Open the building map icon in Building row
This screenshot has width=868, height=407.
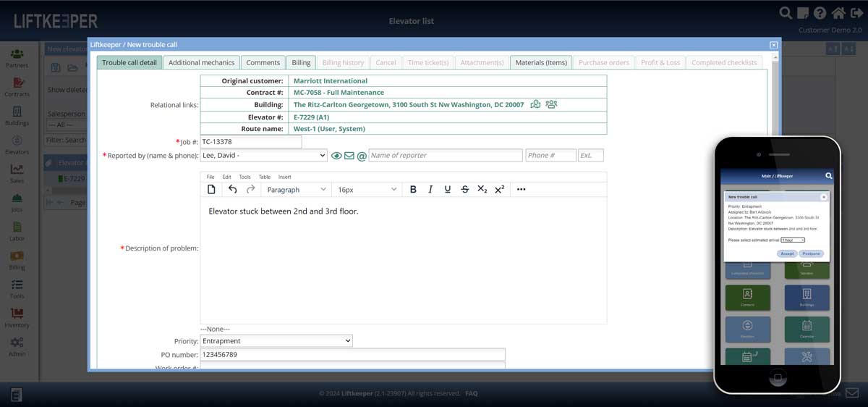pyautogui.click(x=535, y=104)
